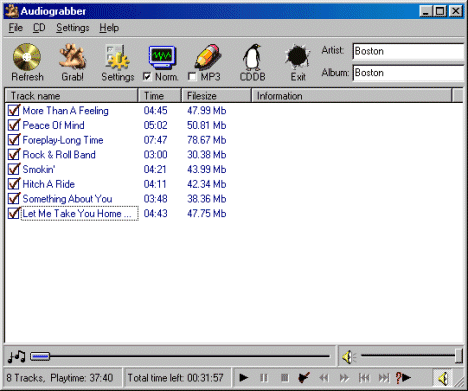Click into the Artist field
This screenshot has width=468, height=391.
408,51
